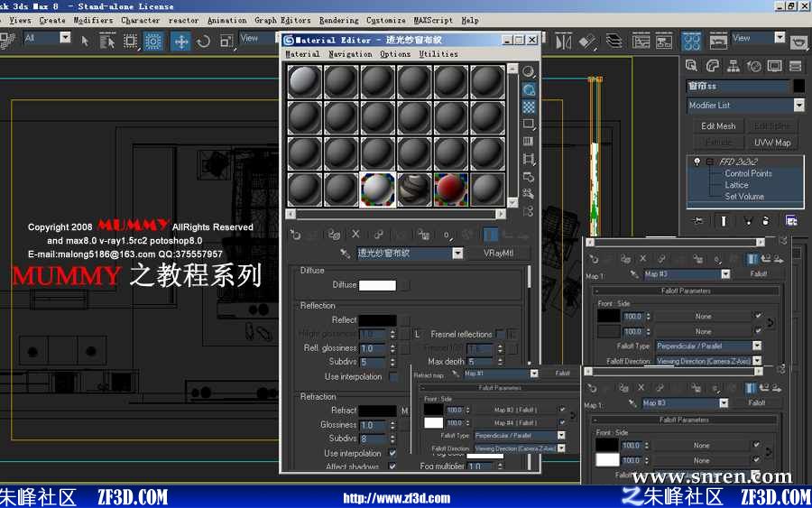Toggle Window/Crossing selection icon
Screen dimensions: 812x508
pos(152,42)
